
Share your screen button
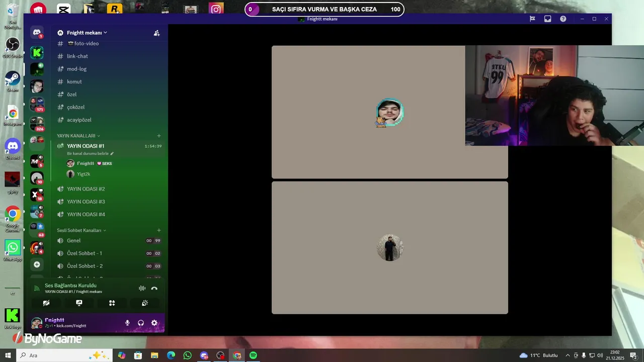(x=79, y=303)
